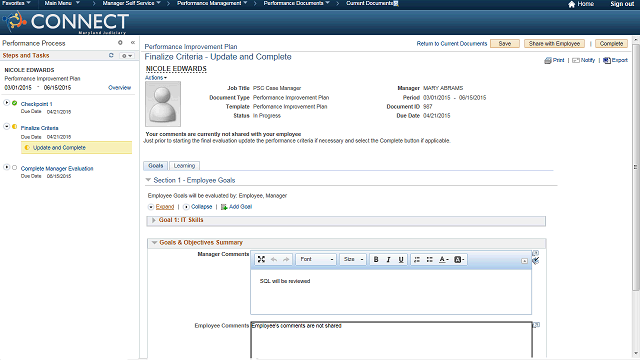Expand the Checkpoint 1 step
This screenshot has width=640, height=360.
pyautogui.click(x=7, y=103)
